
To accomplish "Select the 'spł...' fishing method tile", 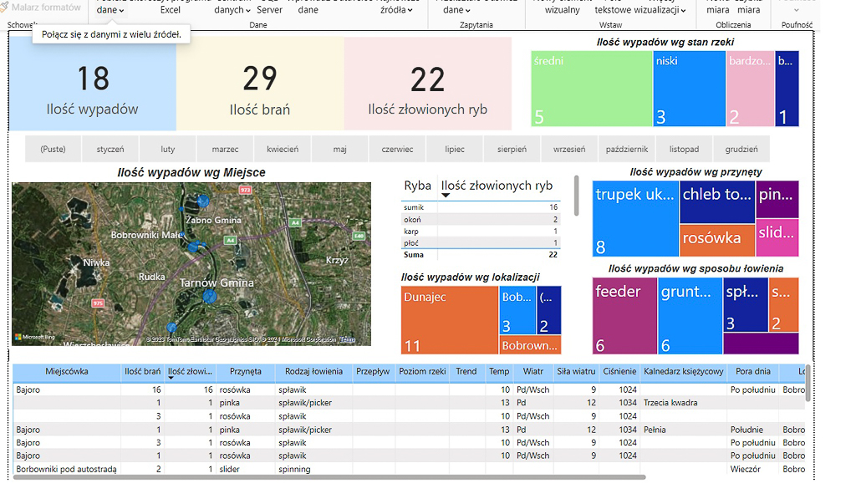I will (x=745, y=305).
